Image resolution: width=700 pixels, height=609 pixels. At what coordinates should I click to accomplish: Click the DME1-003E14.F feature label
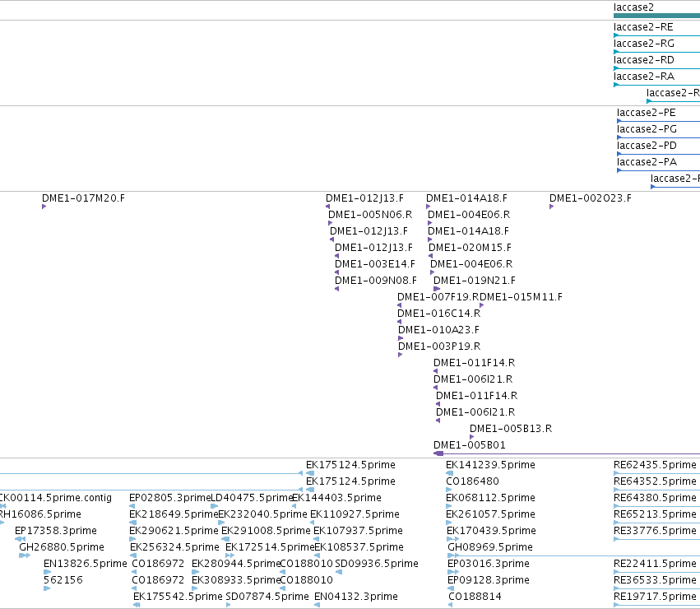[375, 264]
